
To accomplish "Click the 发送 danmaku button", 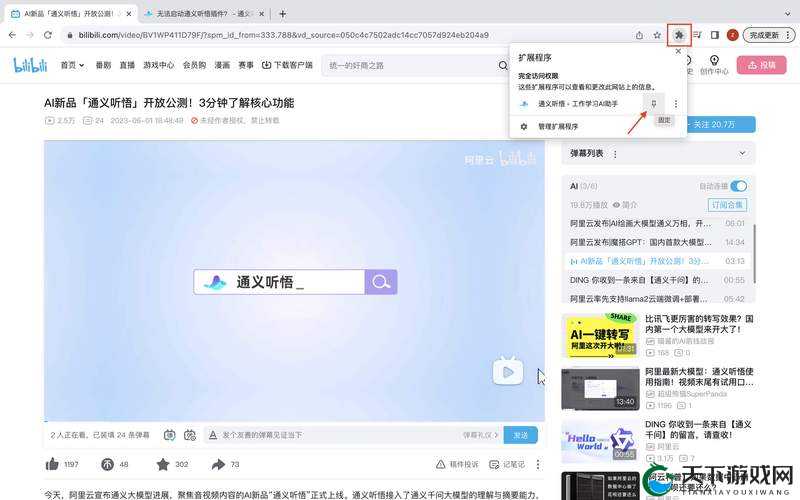I will (520, 435).
